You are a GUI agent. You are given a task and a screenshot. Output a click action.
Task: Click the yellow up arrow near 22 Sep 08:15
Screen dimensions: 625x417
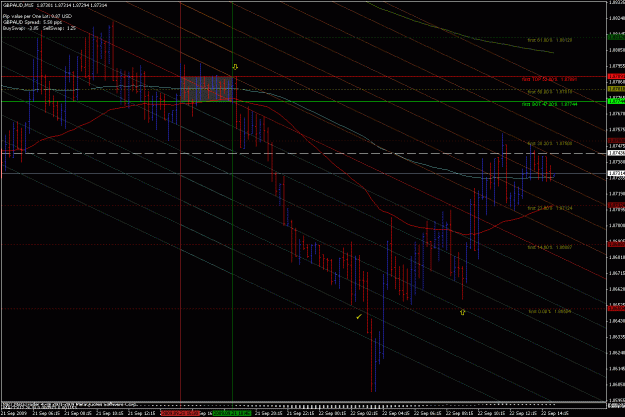pyautogui.click(x=462, y=312)
